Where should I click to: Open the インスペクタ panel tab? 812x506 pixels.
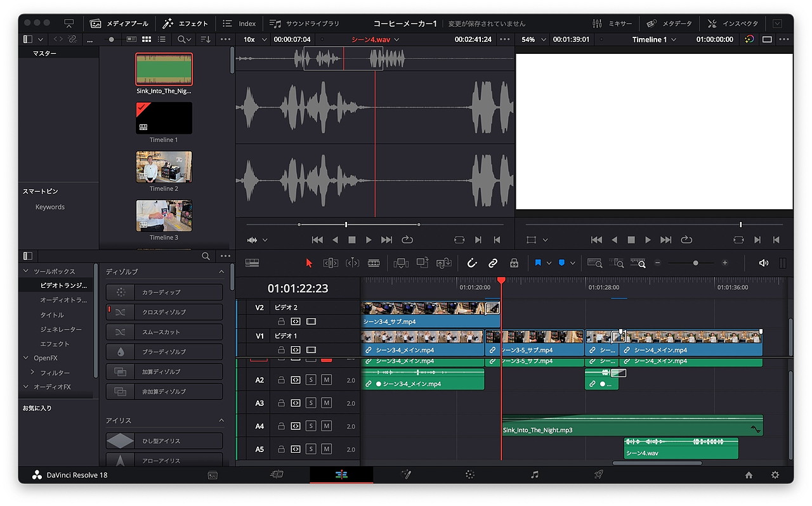[733, 23]
